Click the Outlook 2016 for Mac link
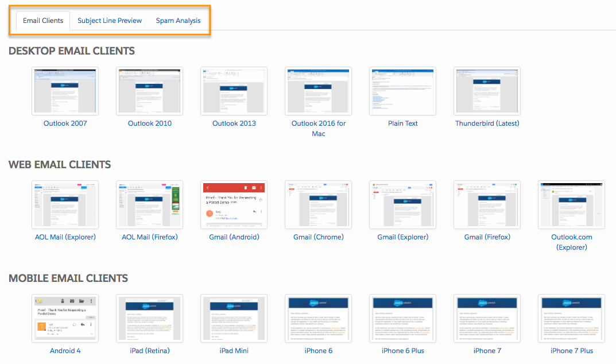Viewport: 616px width, 364px height. pyautogui.click(x=318, y=129)
